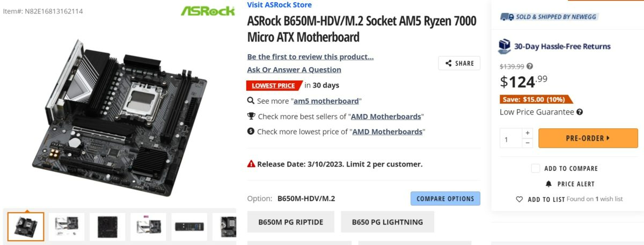
Task: Open the Visit ASRock Store link
Action: [280, 5]
